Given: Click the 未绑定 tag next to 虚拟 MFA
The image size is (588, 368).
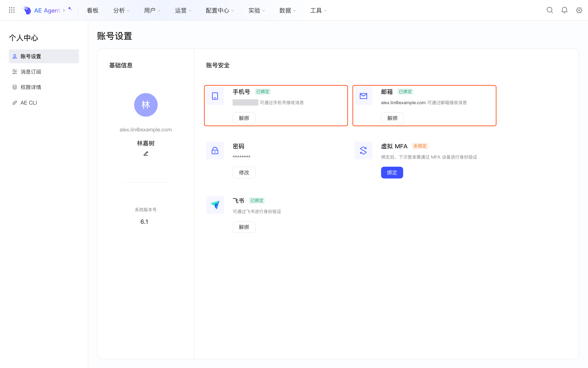Looking at the screenshot, I should click(420, 146).
